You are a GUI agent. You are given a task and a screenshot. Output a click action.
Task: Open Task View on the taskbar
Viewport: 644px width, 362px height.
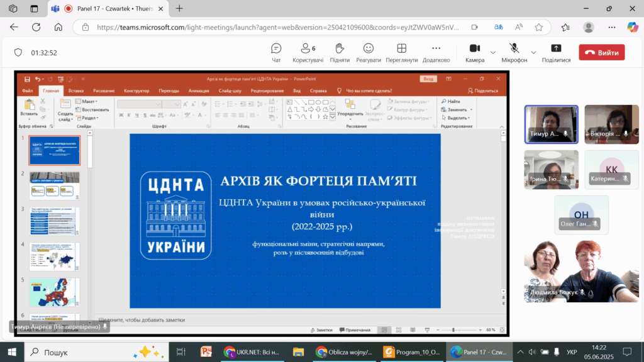tap(180, 352)
